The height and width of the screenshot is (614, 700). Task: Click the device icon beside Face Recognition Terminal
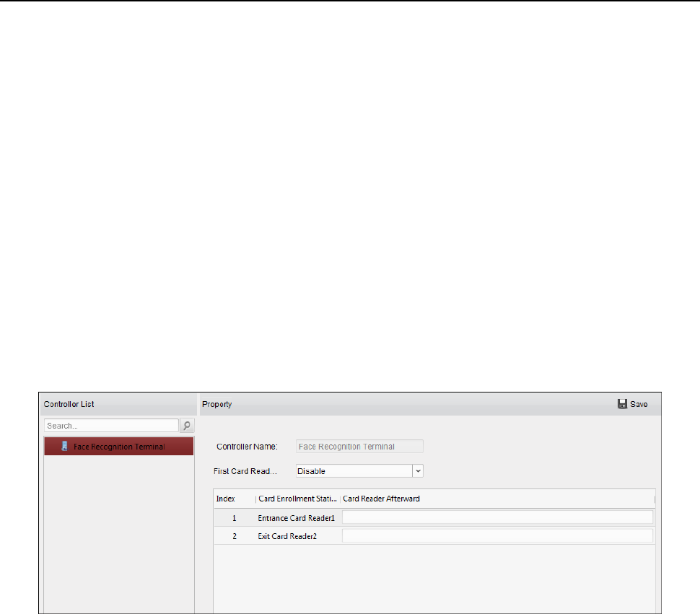tap(65, 446)
